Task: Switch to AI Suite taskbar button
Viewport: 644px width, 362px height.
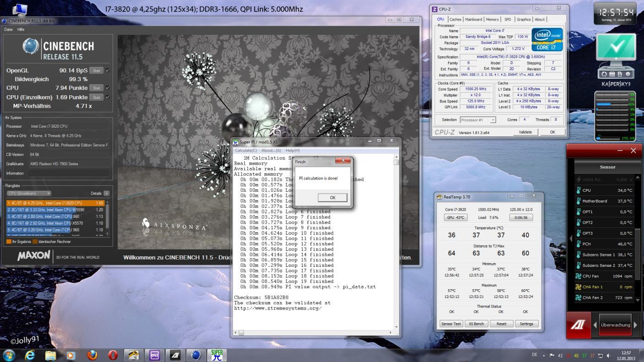Action: 175,355
